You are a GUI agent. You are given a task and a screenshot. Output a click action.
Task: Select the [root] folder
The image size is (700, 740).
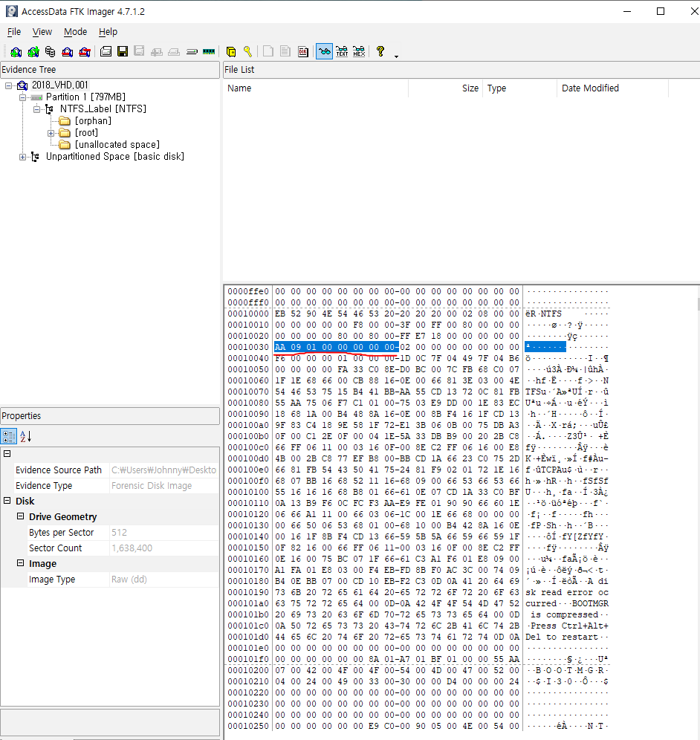[86, 132]
